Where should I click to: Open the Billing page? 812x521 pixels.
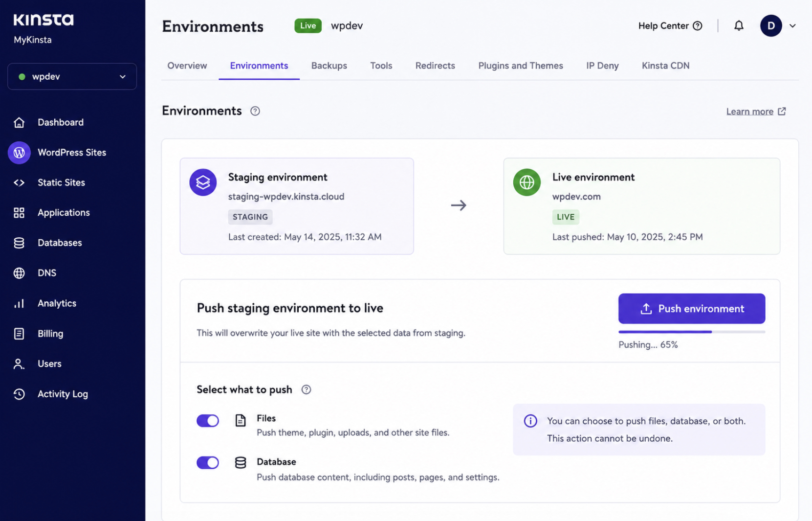click(50, 334)
